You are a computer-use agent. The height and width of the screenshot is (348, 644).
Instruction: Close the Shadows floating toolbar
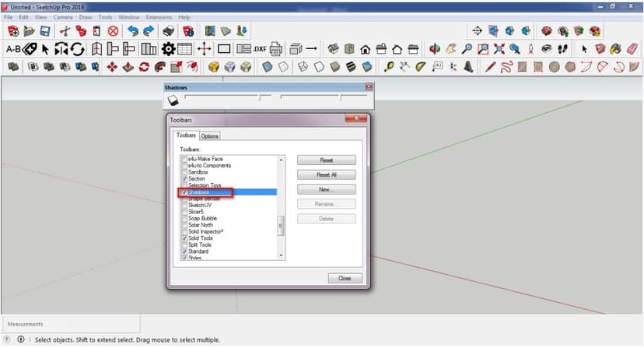point(369,86)
